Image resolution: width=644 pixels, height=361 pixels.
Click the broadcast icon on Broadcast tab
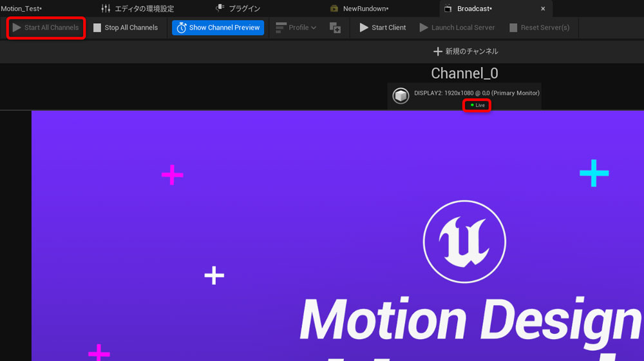point(448,8)
